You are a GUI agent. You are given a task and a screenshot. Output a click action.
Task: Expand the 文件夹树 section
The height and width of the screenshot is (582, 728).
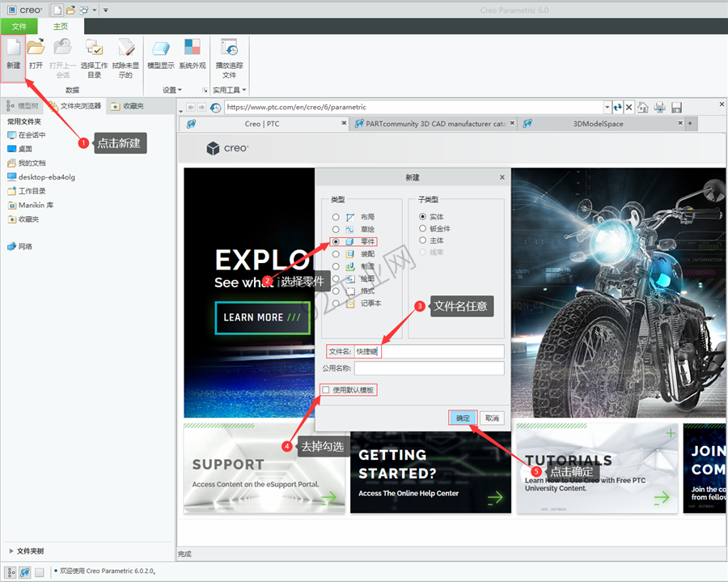pyautogui.click(x=11, y=551)
